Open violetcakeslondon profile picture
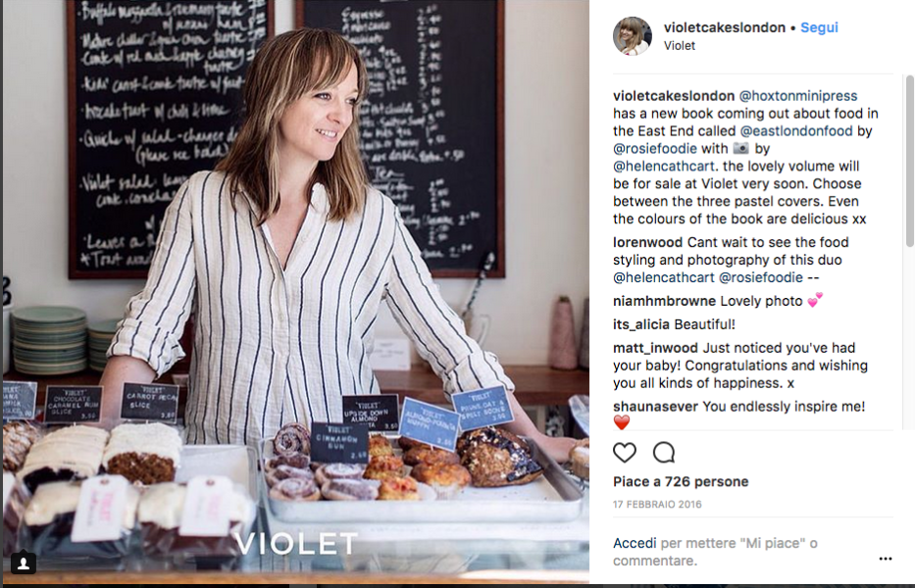 click(x=632, y=35)
